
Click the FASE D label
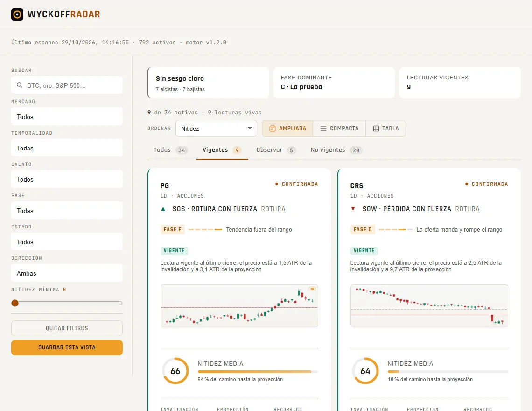[x=363, y=230]
